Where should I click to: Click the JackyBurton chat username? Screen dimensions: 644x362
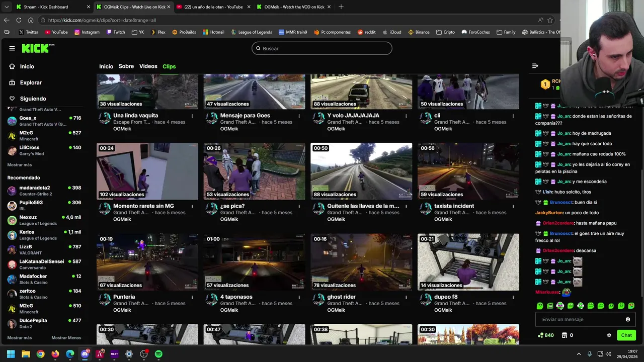click(x=549, y=213)
